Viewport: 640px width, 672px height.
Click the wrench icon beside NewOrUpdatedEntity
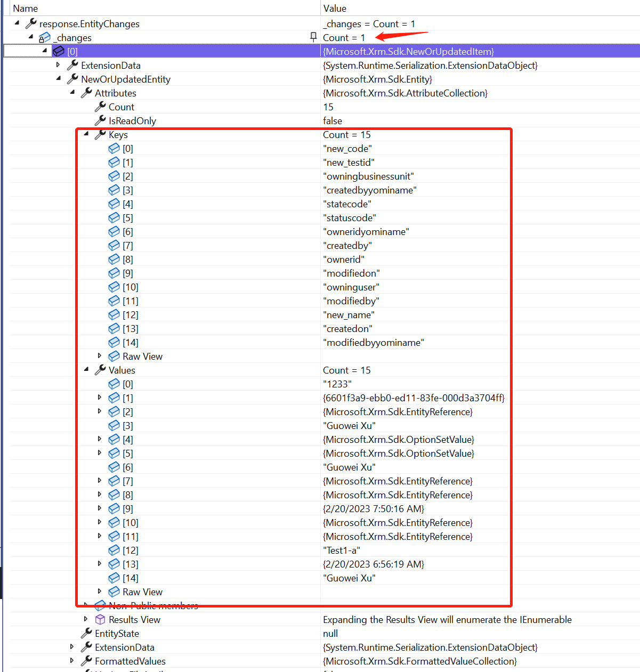72,79
